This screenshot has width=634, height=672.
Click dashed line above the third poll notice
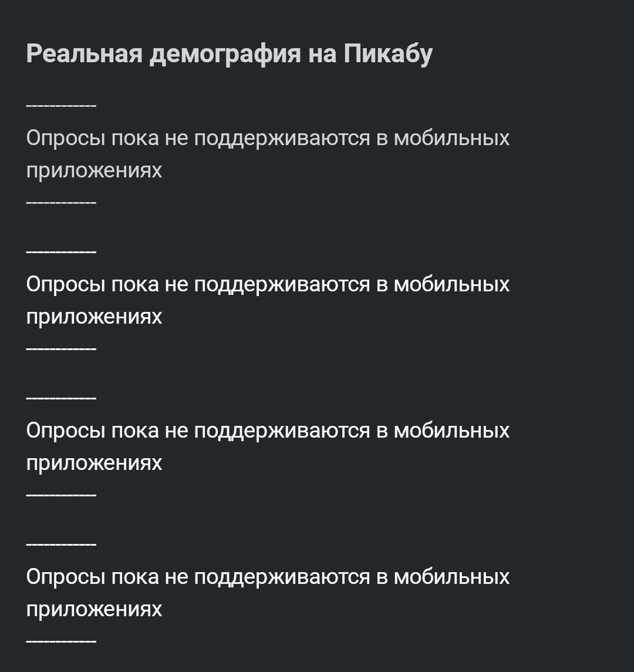pos(62,399)
